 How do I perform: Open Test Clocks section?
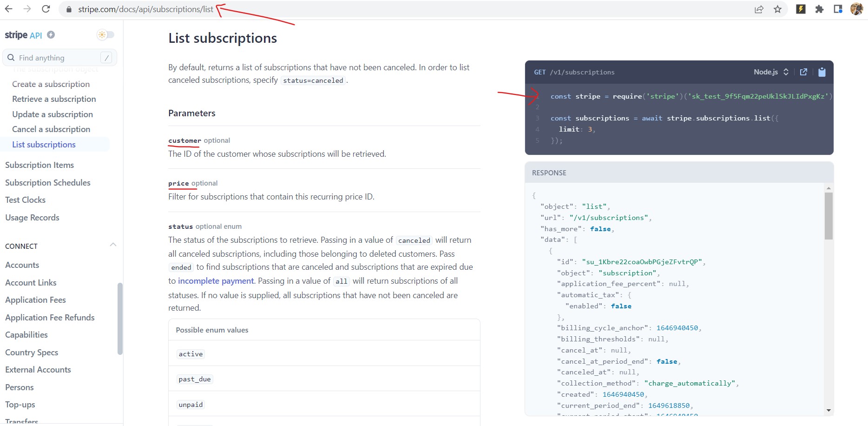click(x=26, y=200)
